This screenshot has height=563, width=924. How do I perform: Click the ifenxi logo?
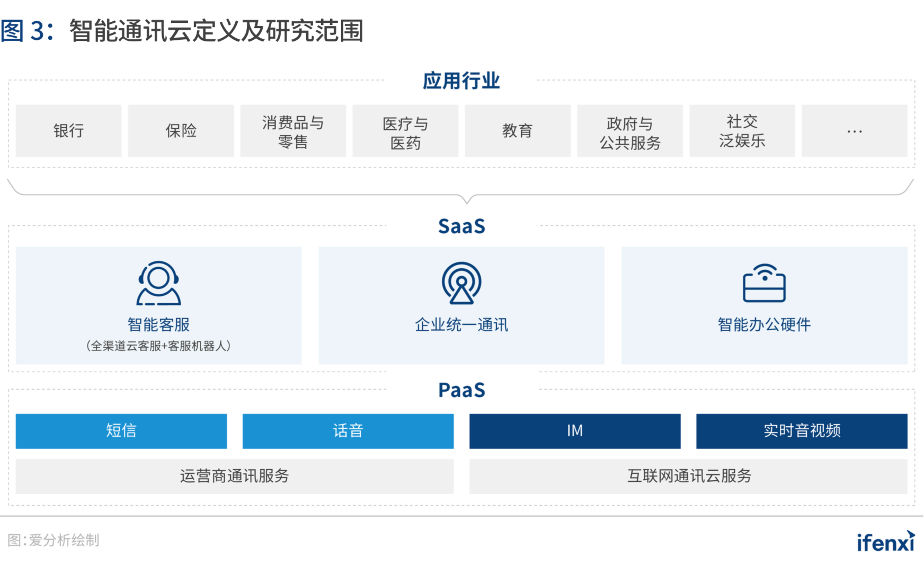886,542
